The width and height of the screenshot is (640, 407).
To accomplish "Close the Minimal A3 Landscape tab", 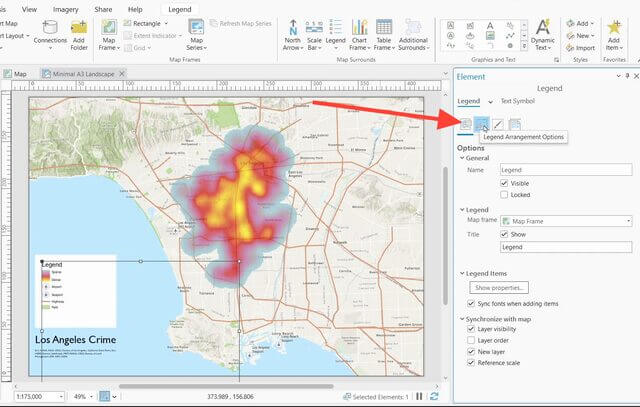I will (x=122, y=74).
